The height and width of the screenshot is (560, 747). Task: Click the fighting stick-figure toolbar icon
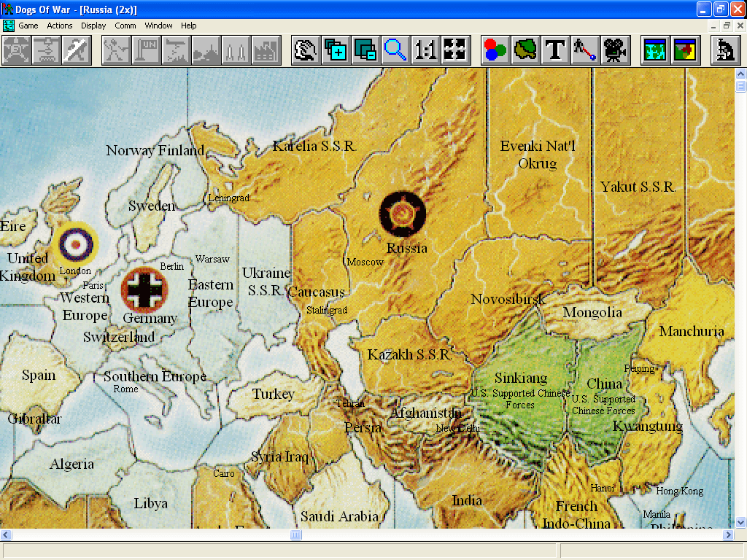[116, 50]
